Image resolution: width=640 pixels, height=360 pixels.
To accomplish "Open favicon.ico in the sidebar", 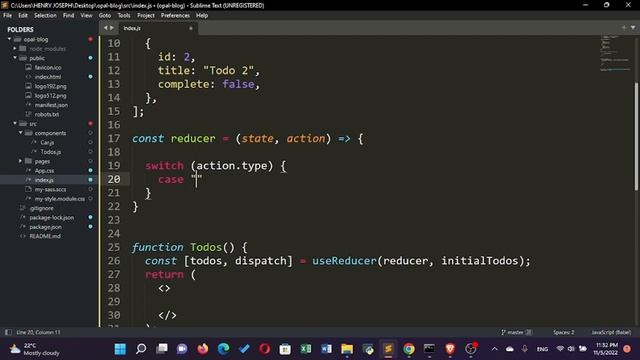I will click(x=48, y=67).
